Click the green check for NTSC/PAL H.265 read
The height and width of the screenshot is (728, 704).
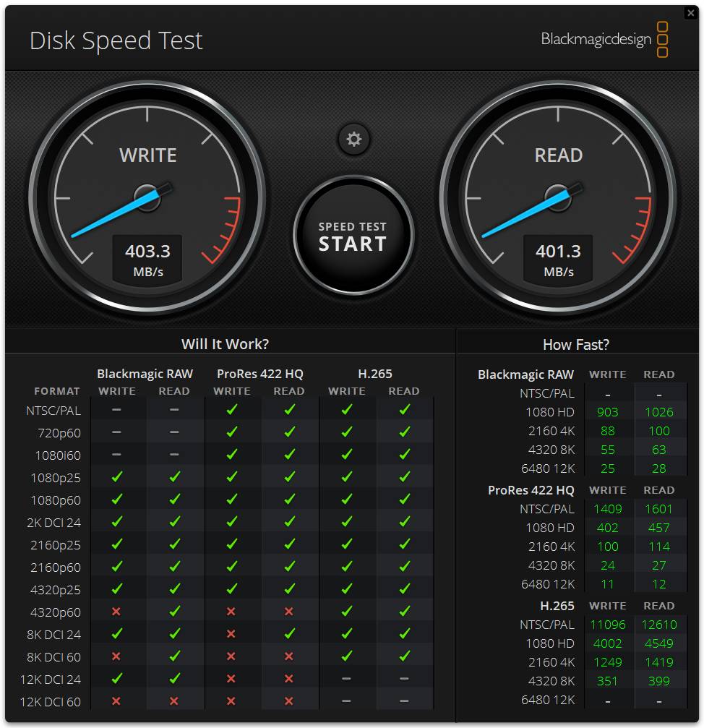(x=404, y=409)
